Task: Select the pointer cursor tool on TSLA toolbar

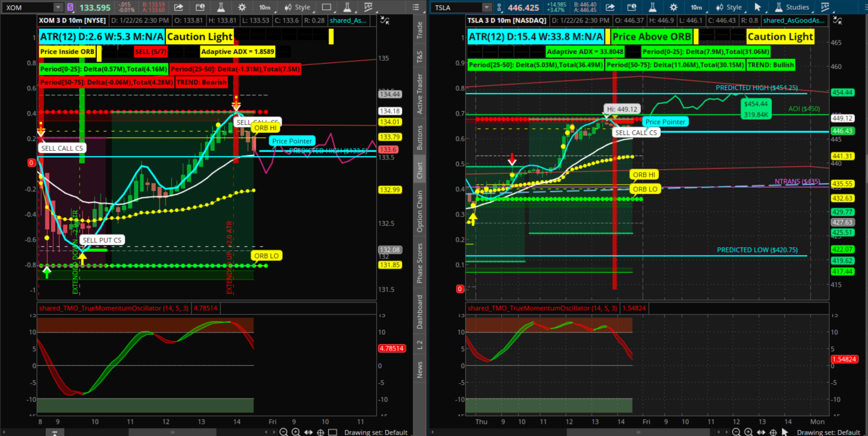Action: coord(757,7)
